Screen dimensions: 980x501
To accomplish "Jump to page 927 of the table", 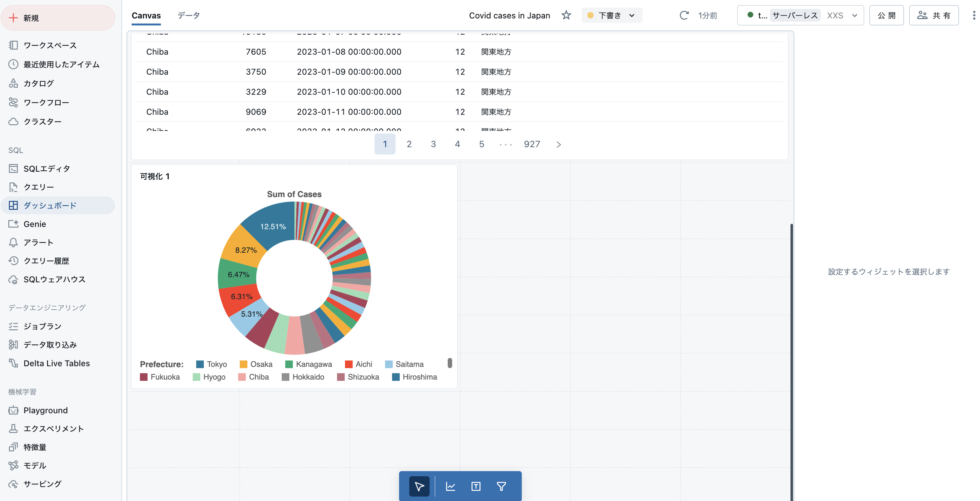I will click(x=532, y=144).
